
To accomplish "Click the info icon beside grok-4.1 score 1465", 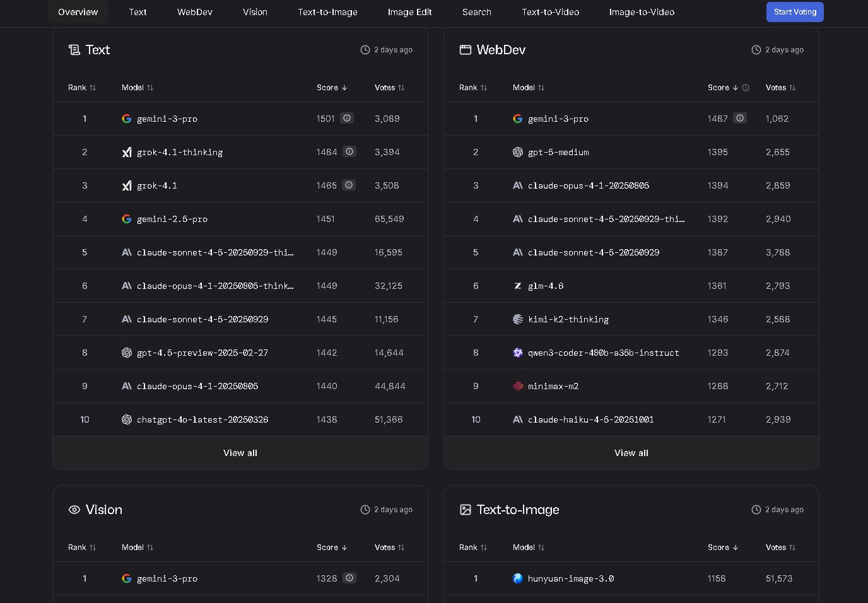I will 349,185.
